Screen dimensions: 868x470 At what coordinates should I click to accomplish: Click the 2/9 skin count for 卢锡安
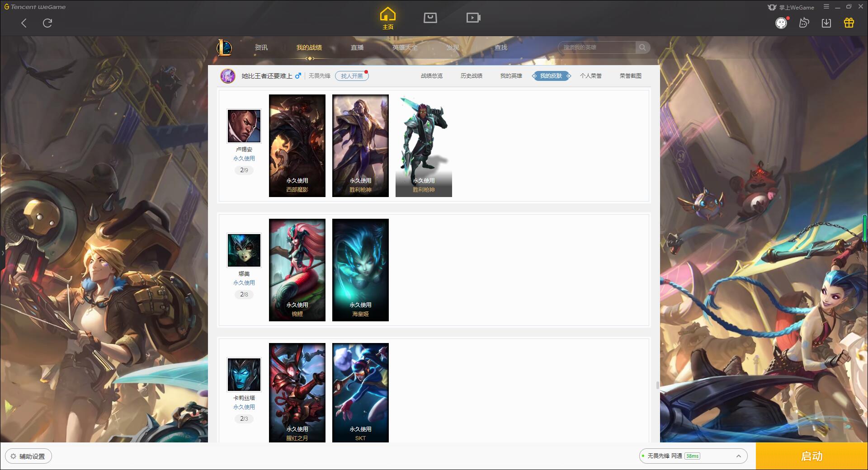(244, 170)
